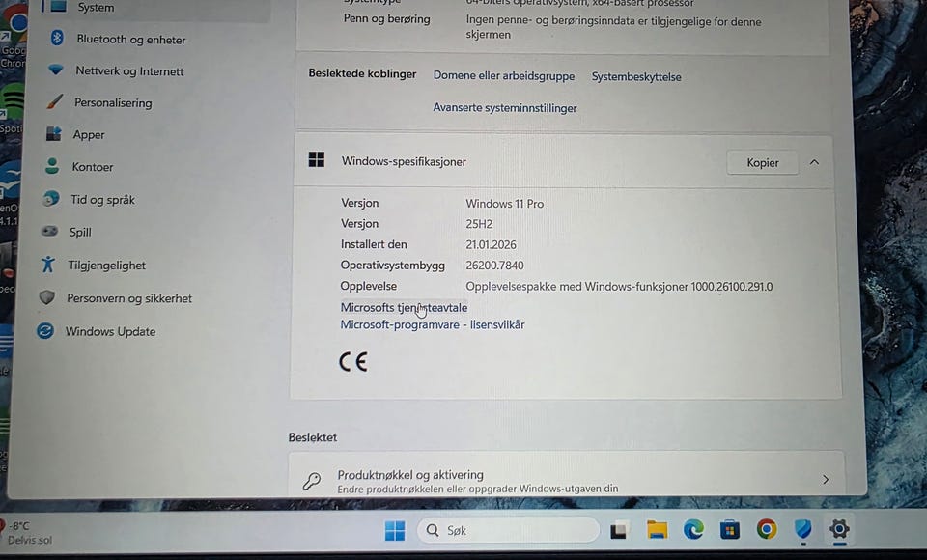Viewport: 927px width, 560px height.
Task: Click the Tilgjengelighet accessibility figure icon
Action: pyautogui.click(x=48, y=264)
